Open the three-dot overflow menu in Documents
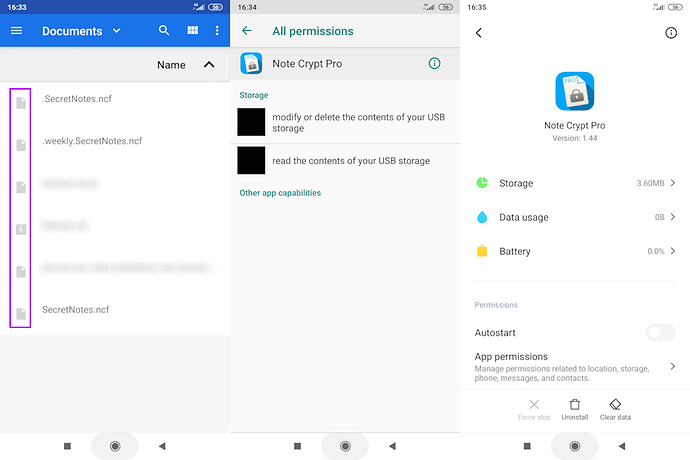The image size is (690, 460). point(217,30)
